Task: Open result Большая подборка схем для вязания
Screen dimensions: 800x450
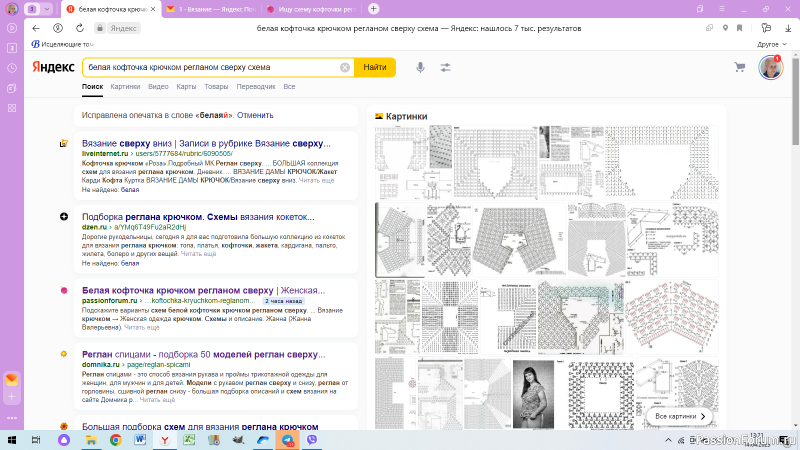Action: [200, 427]
